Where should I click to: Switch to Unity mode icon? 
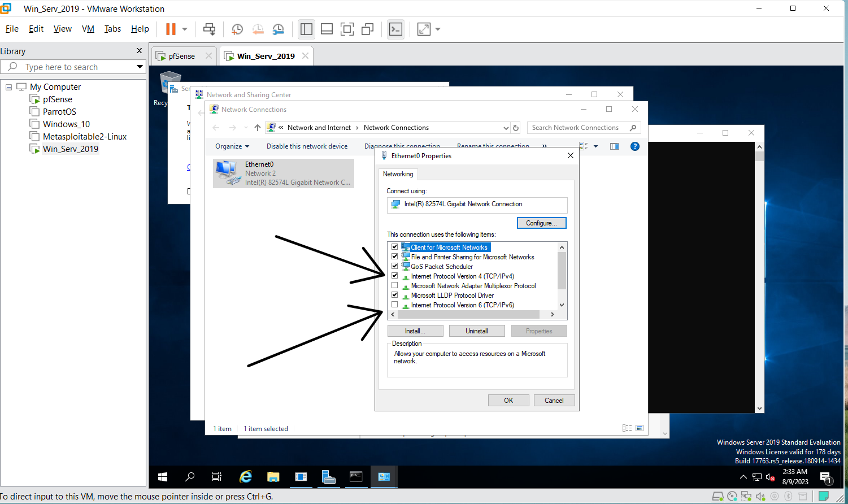tap(367, 29)
